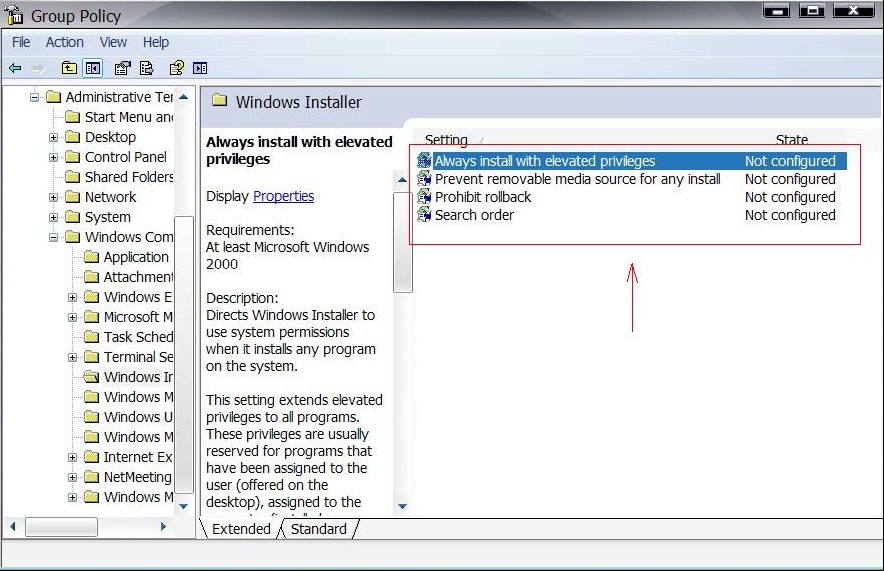Select the Control Panel folder in tree
The height and width of the screenshot is (571, 884).
126,157
